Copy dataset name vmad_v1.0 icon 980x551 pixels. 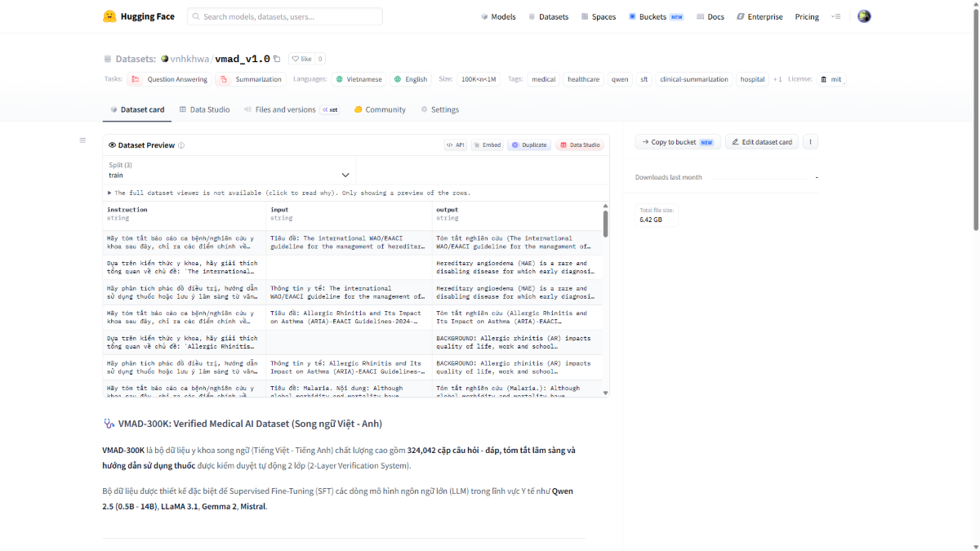pyautogui.click(x=277, y=59)
